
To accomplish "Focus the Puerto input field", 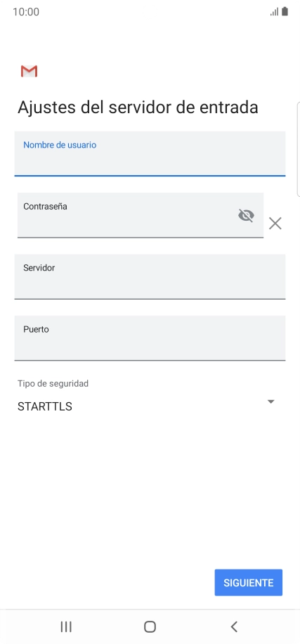I will [x=150, y=338].
